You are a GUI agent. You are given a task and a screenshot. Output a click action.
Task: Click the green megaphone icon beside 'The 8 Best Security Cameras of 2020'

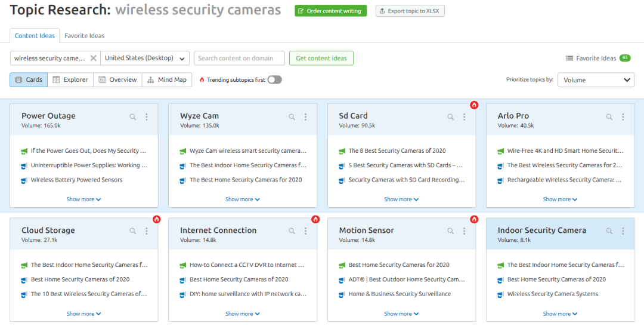(x=342, y=151)
